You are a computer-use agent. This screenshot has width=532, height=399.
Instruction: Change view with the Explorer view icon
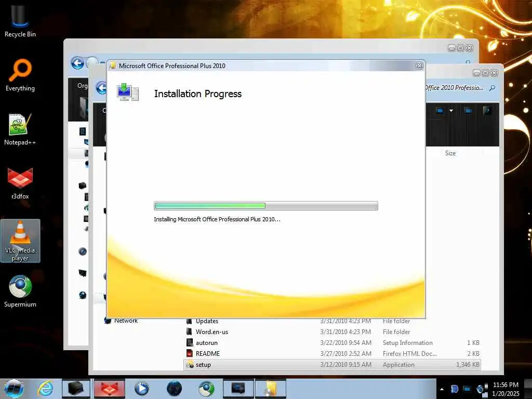point(440,111)
